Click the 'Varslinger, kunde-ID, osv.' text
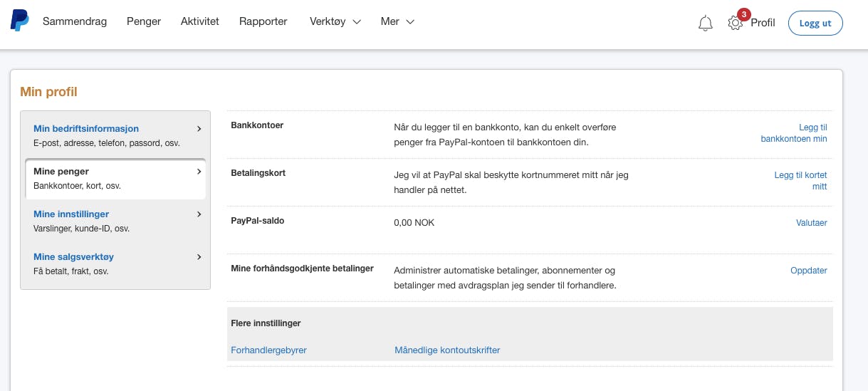The image size is (868, 391). click(x=82, y=229)
